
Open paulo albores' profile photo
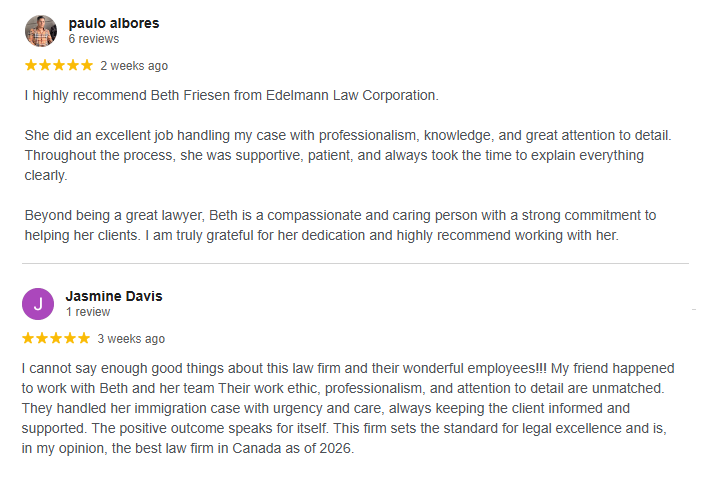40,31
